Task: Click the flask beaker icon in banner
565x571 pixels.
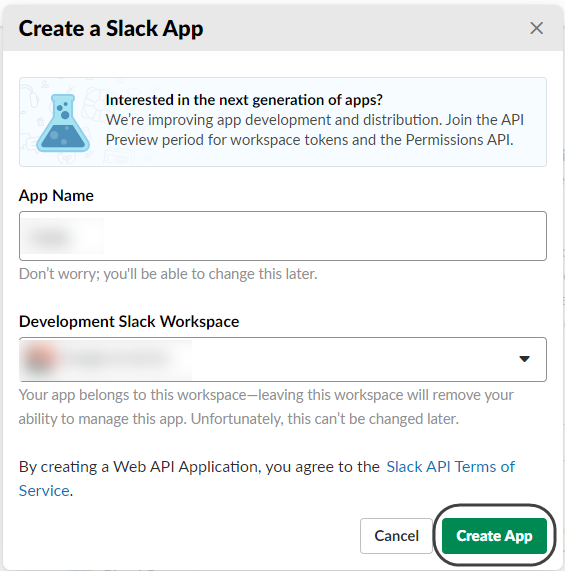Action: [63, 123]
